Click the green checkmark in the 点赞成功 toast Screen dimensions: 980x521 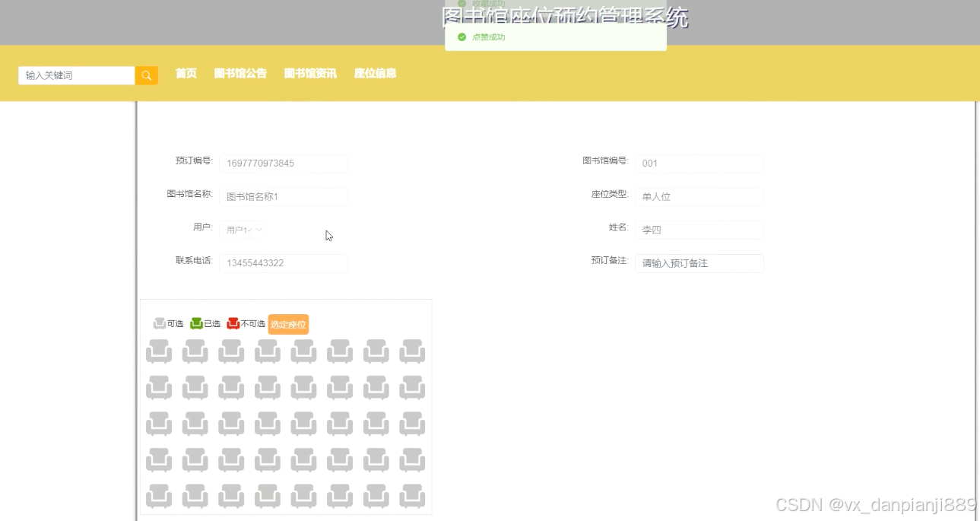[461, 37]
